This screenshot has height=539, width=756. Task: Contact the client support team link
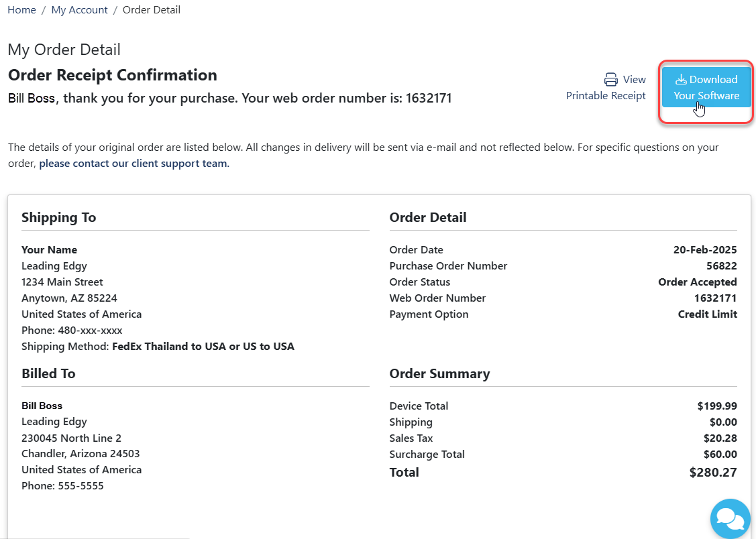click(x=134, y=163)
